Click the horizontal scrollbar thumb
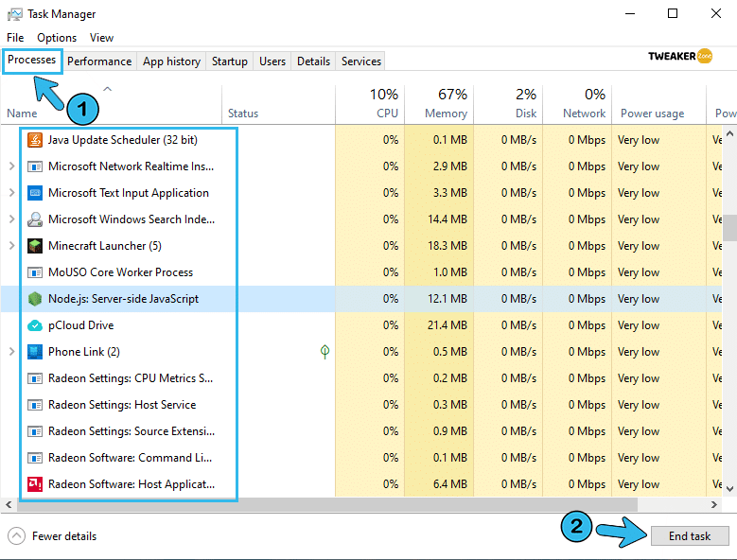The width and height of the screenshot is (737, 560). pos(327,504)
